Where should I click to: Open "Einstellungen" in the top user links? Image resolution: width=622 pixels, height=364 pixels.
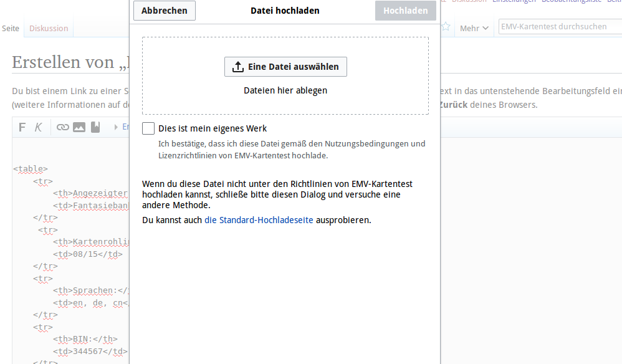(515, 1)
